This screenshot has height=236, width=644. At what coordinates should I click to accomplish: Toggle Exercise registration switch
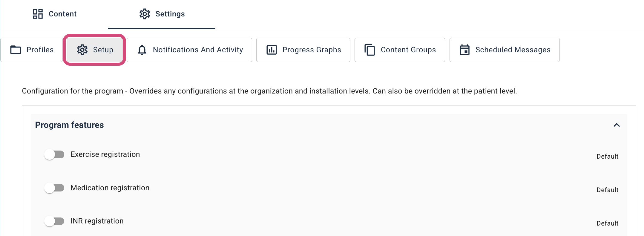tap(54, 154)
